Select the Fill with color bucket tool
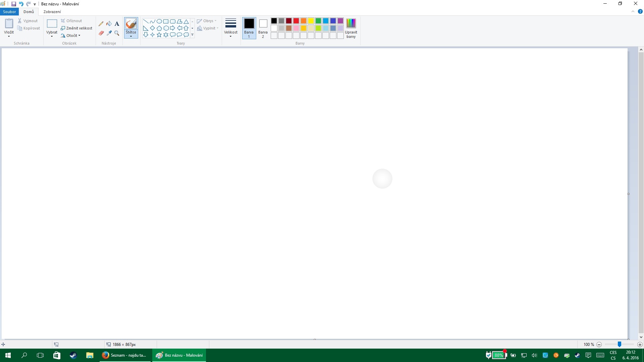 click(109, 24)
